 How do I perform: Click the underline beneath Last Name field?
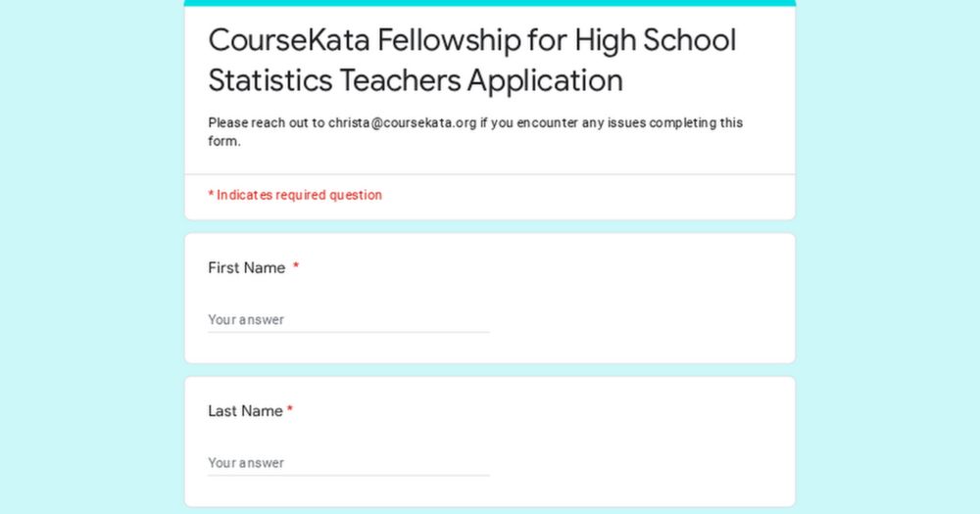coord(349,475)
